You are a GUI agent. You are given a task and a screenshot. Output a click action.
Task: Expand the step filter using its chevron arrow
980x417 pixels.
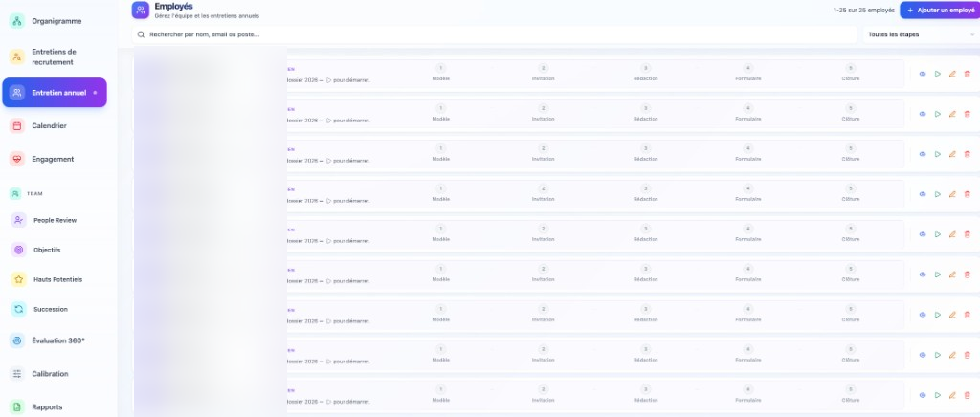pos(970,34)
